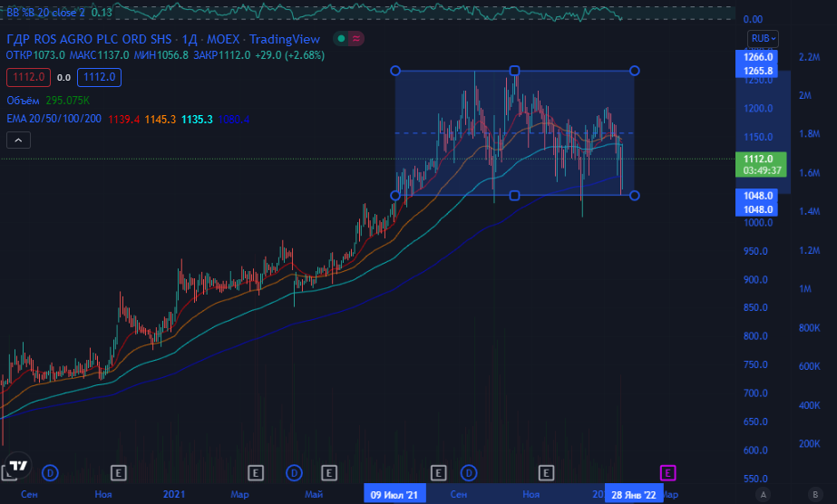Click the earnings E marker left of Сен 2021
This screenshot has width=837, height=504.
438,472
